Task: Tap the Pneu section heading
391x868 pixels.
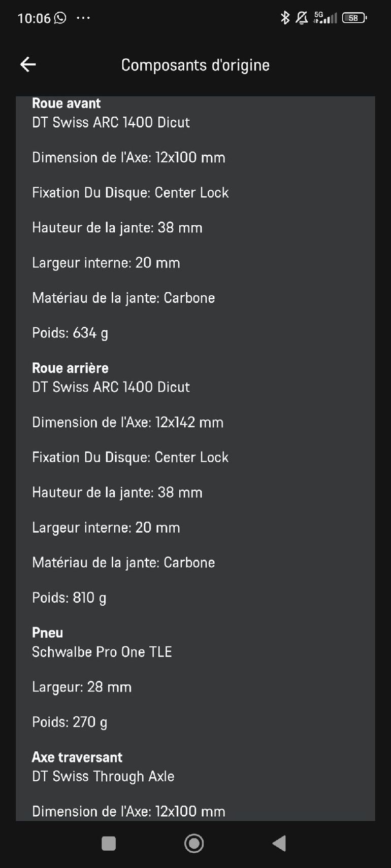Action: coord(47,633)
